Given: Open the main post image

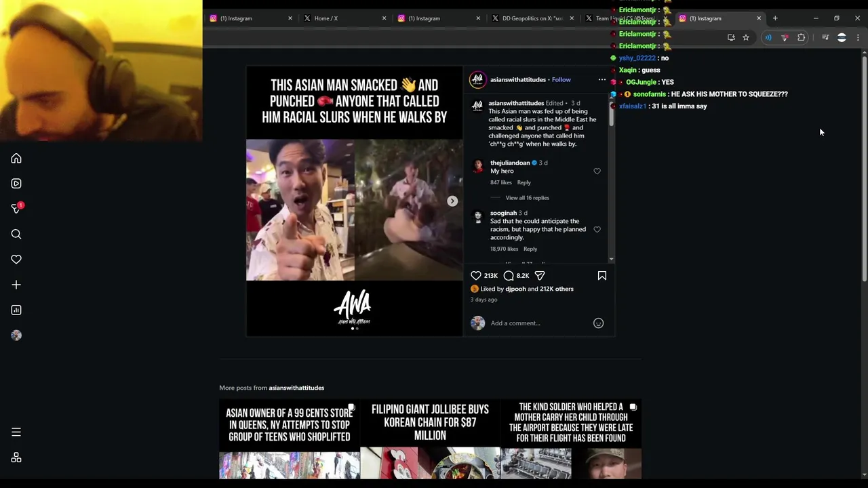Looking at the screenshot, I should coord(355,201).
